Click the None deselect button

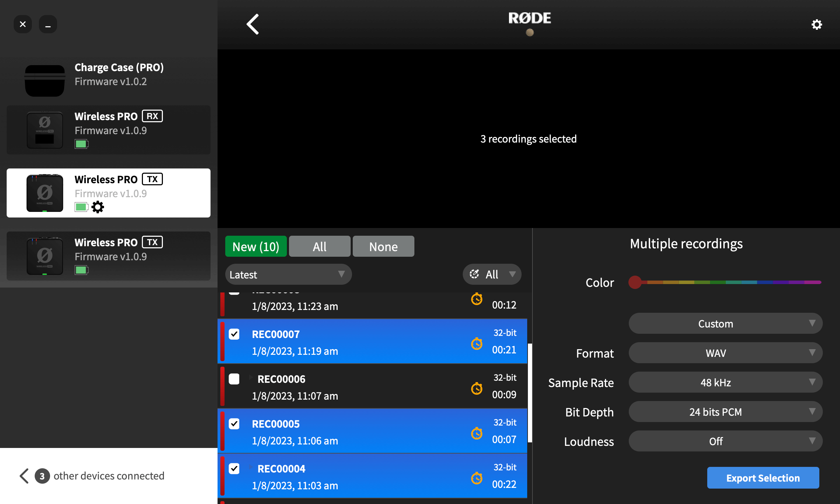(384, 246)
